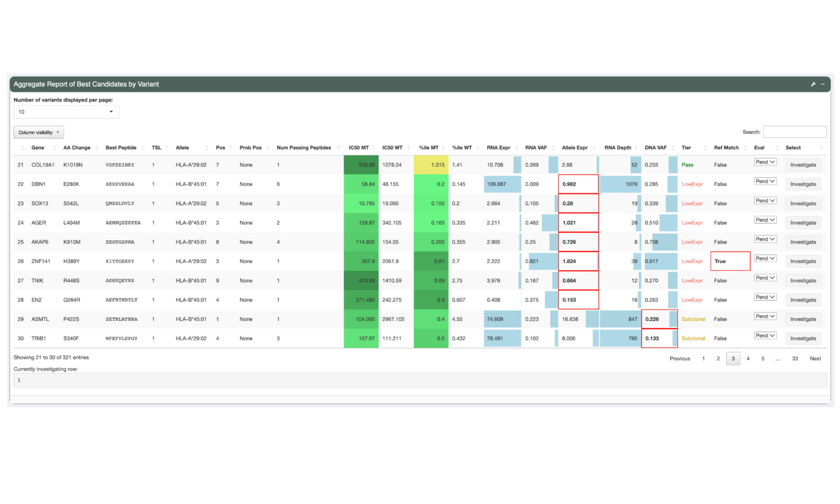
Task: Click IC50 WT value 2967.105
Action: point(393,319)
